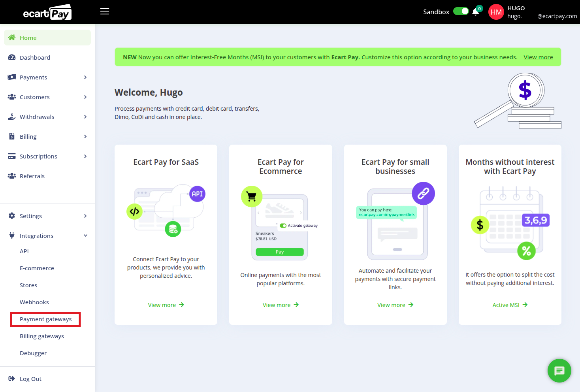Click the Customers people icon
This screenshot has width=580, height=392.
click(x=12, y=97)
